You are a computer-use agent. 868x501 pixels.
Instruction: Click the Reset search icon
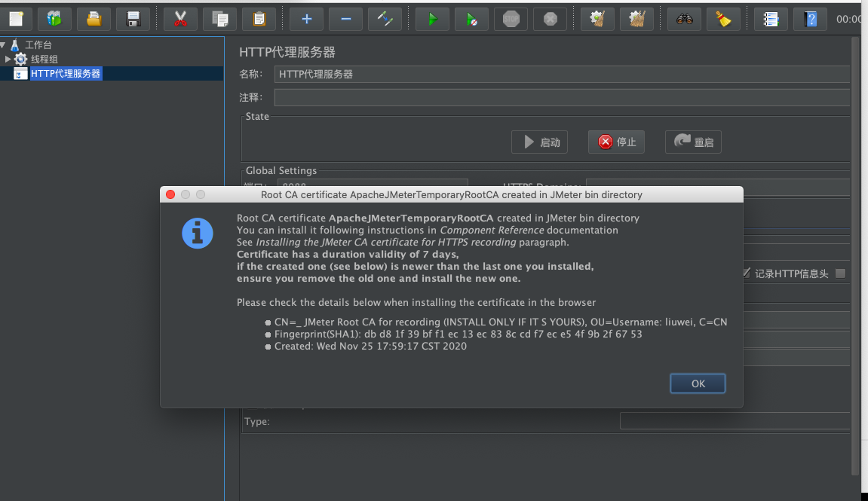coord(723,19)
